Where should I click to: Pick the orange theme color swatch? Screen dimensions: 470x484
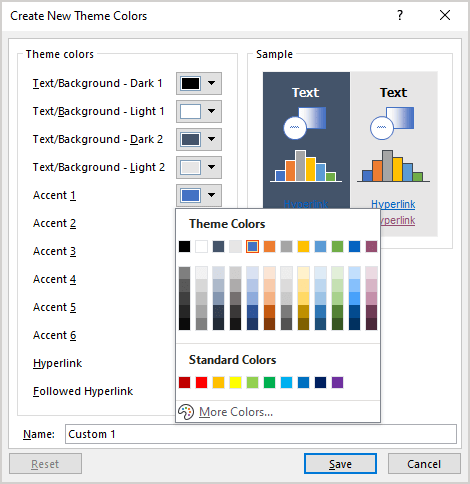pos(269,247)
